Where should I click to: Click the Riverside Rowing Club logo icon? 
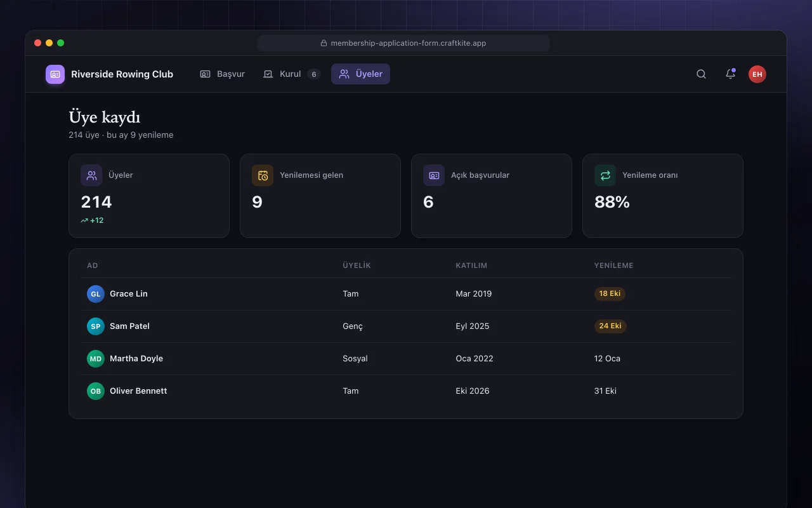tap(55, 74)
